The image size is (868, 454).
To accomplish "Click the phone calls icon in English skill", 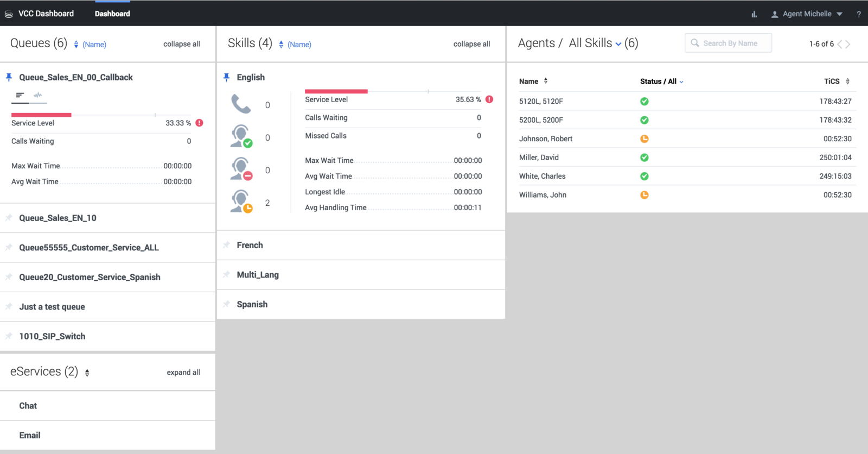I will [241, 104].
